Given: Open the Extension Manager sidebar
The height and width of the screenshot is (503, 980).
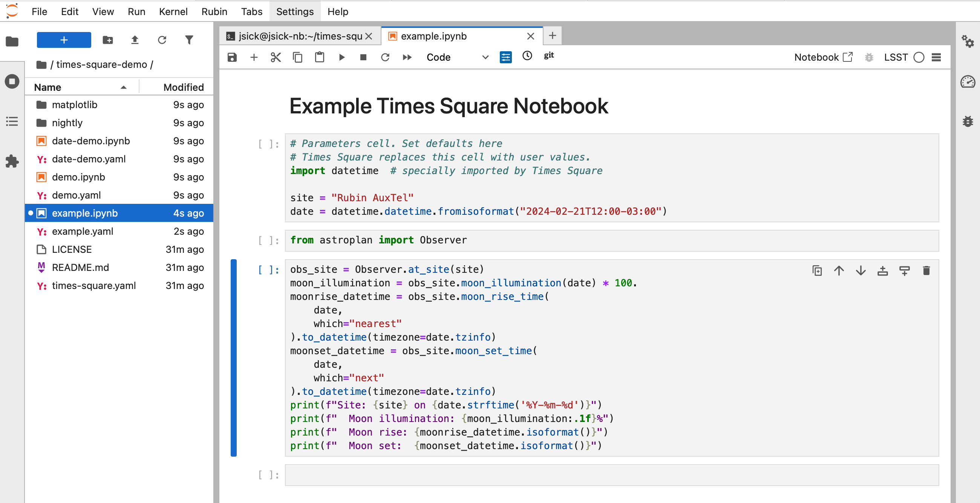Looking at the screenshot, I should (12, 162).
